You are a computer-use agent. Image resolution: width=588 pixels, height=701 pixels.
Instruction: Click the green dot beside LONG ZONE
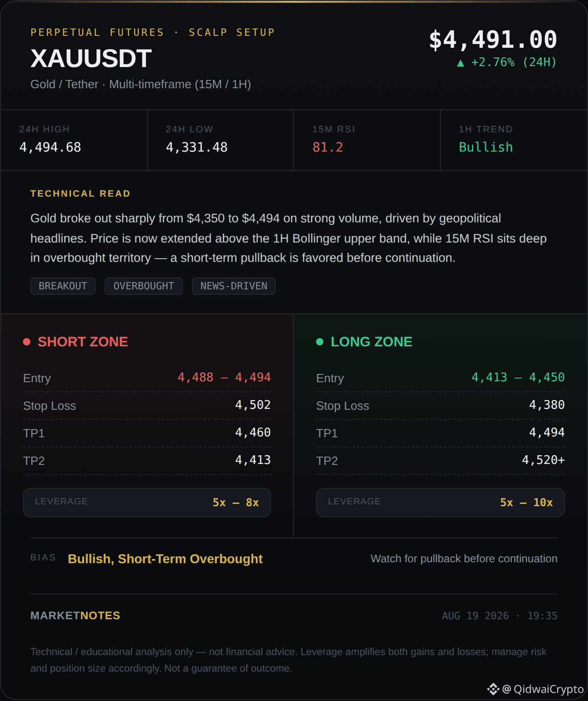click(x=320, y=342)
